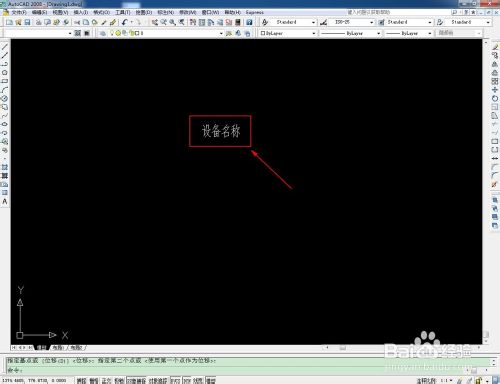Select the Rotate modify tool
Viewport: 500px width, 384px height.
(x=495, y=99)
